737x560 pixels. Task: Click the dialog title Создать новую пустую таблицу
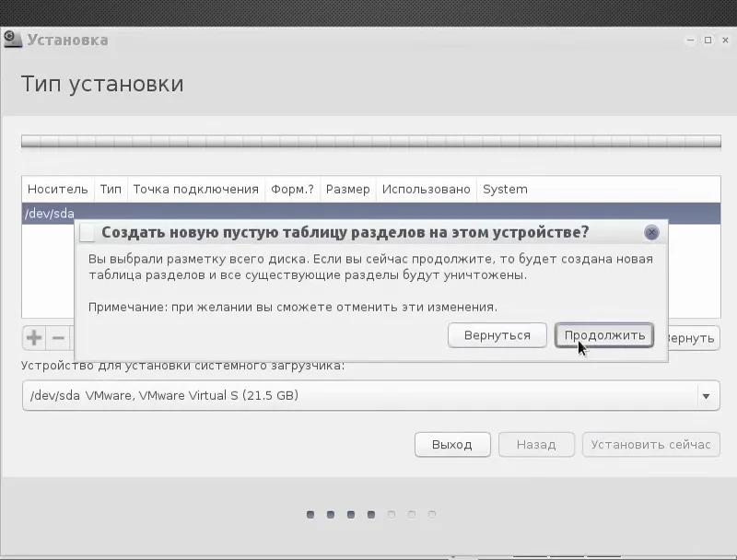point(345,232)
